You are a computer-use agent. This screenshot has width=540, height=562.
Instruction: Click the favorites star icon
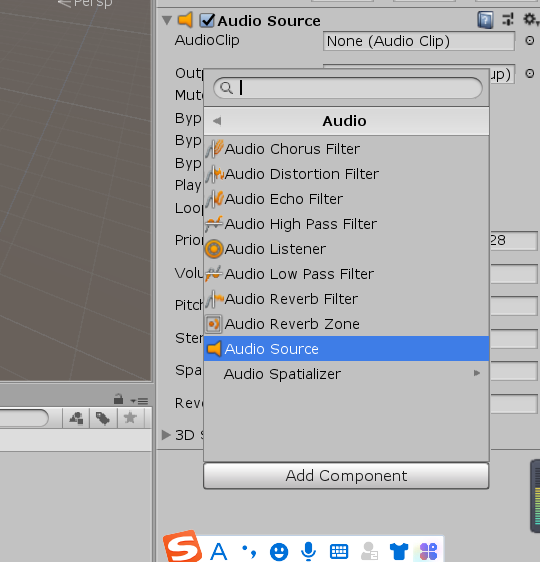click(x=130, y=418)
